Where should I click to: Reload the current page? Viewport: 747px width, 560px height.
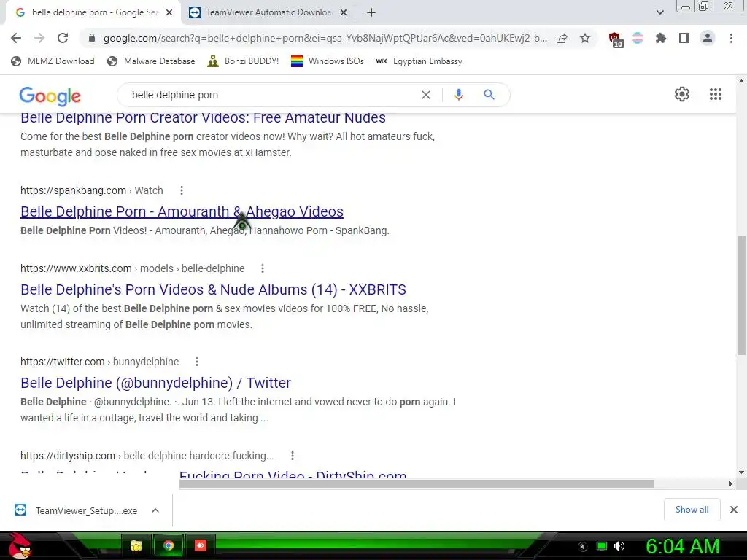coord(63,38)
